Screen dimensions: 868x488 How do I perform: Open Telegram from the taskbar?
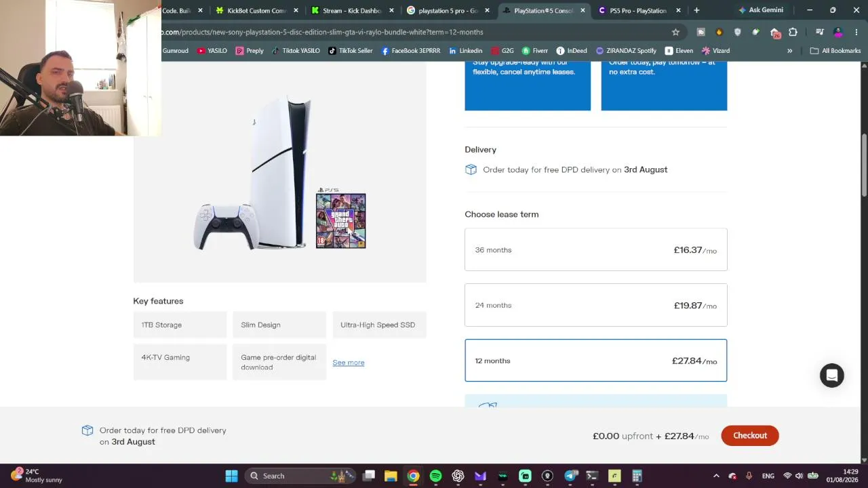(570, 476)
